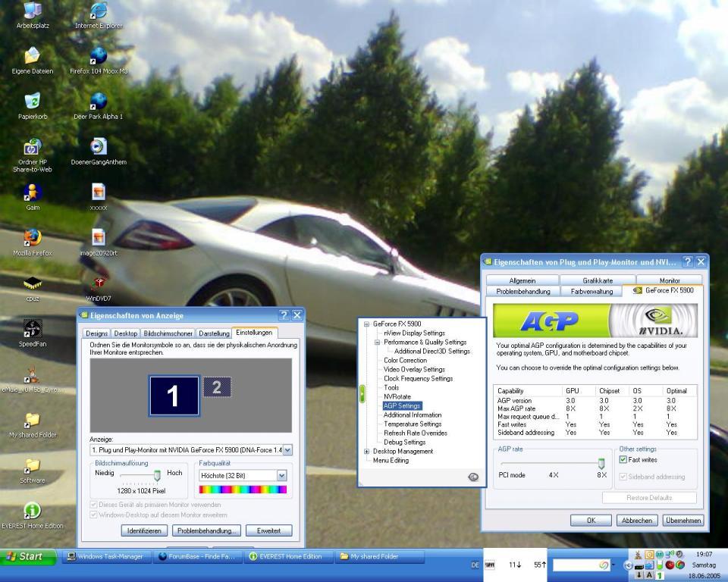Click the Identifizieren button

click(144, 530)
